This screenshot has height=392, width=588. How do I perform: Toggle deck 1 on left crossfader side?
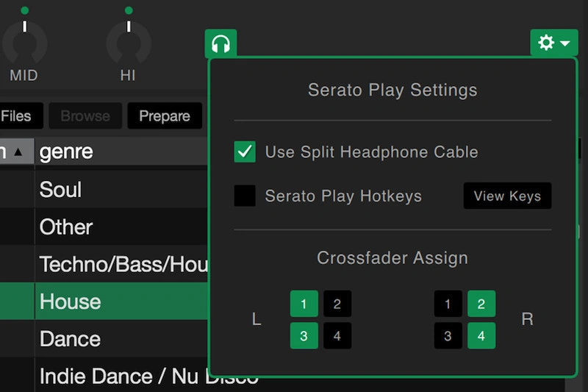tap(304, 304)
